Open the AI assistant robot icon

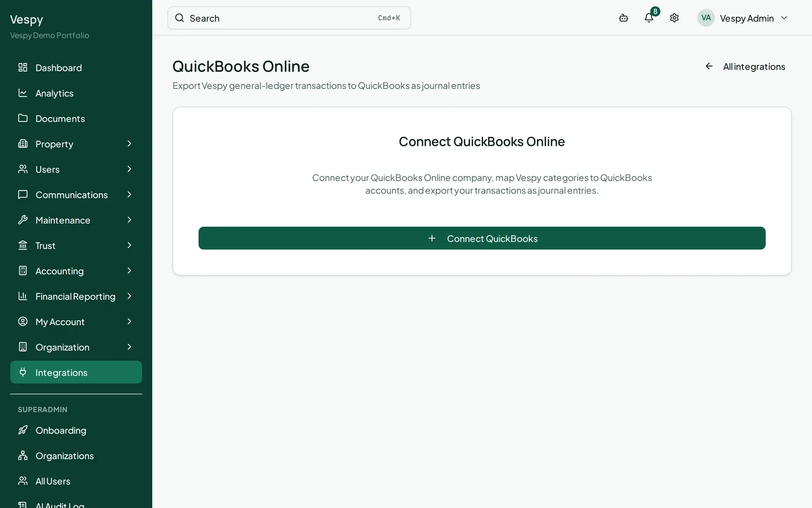coord(624,18)
